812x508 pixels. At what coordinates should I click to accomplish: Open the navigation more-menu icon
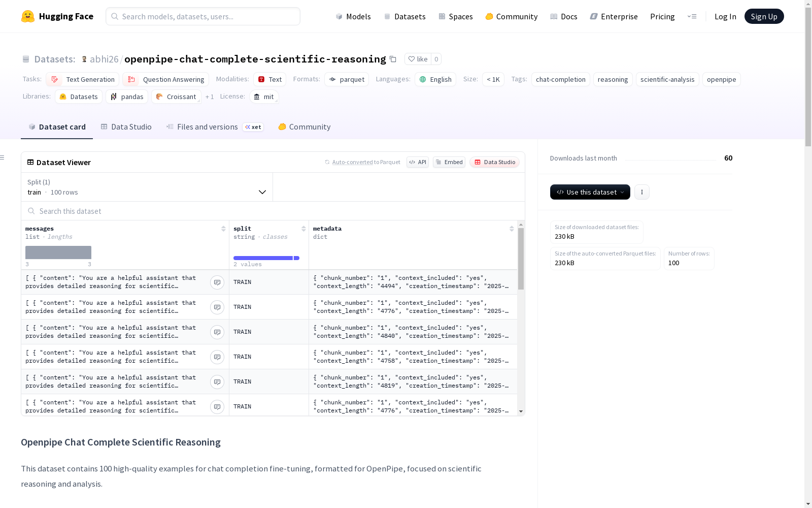coord(692,16)
